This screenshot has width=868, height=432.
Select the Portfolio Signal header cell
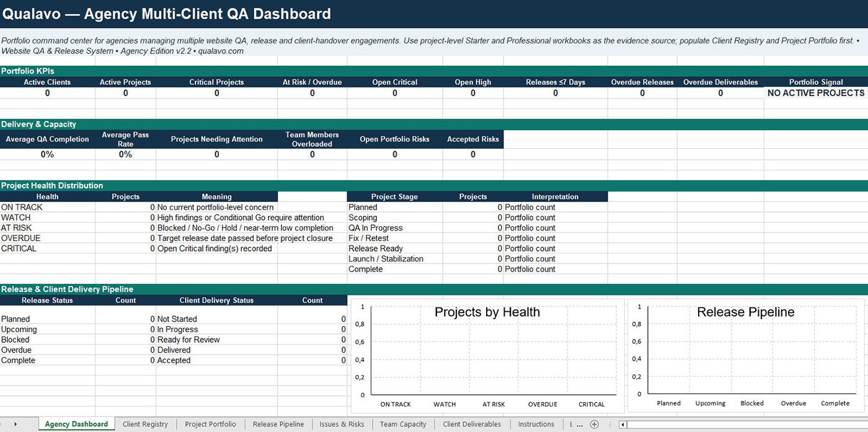(x=816, y=82)
